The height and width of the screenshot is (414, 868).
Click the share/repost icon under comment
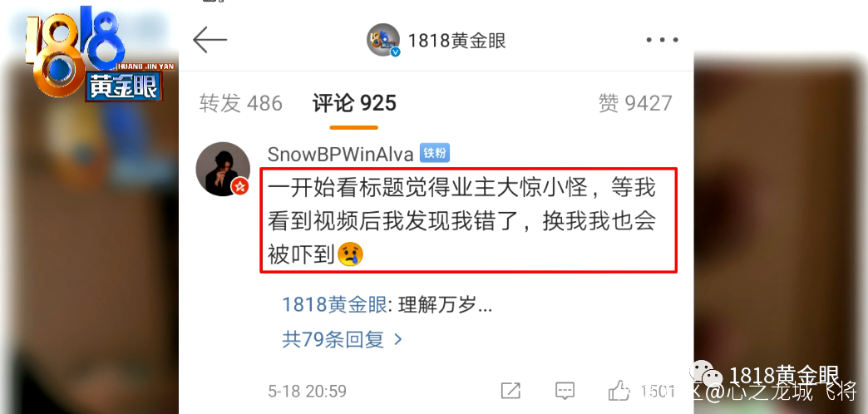(x=510, y=391)
